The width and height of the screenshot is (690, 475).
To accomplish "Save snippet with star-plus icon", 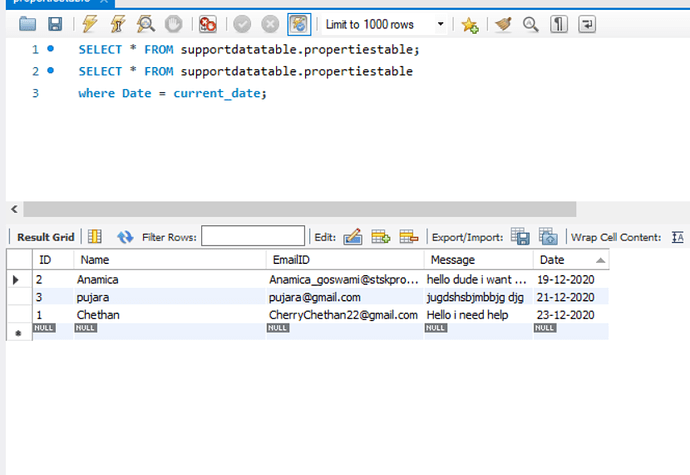I will (x=470, y=25).
